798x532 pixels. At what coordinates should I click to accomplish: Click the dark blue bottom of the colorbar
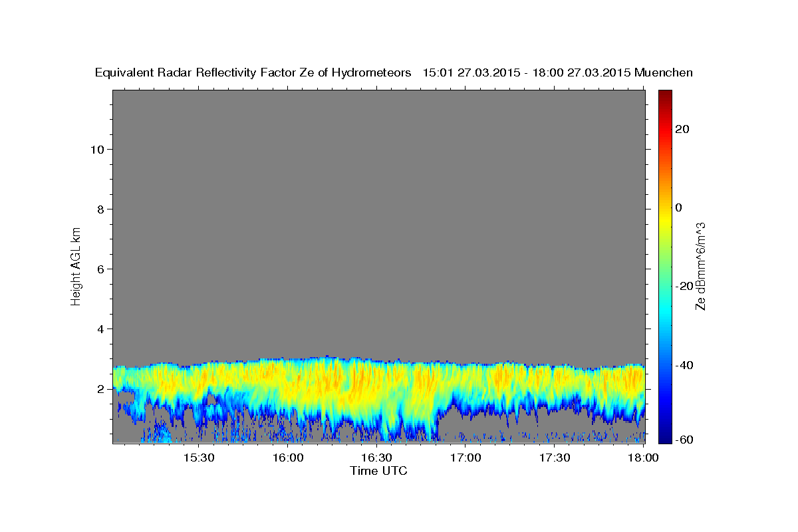[665, 438]
